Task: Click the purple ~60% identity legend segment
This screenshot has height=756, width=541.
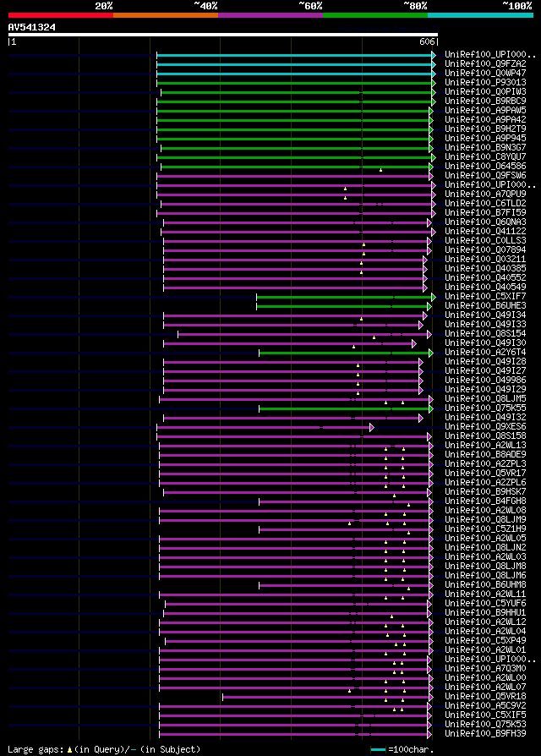Action: [x=270, y=15]
